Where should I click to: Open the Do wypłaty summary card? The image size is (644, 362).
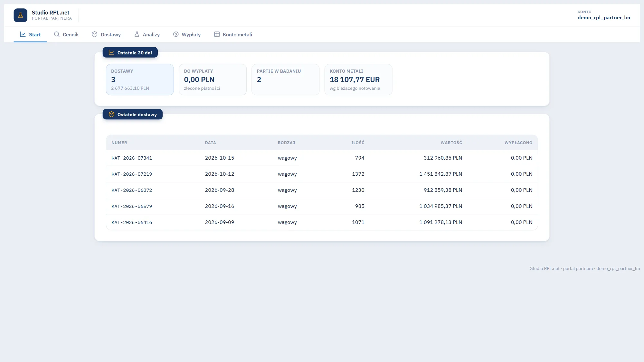(x=213, y=79)
